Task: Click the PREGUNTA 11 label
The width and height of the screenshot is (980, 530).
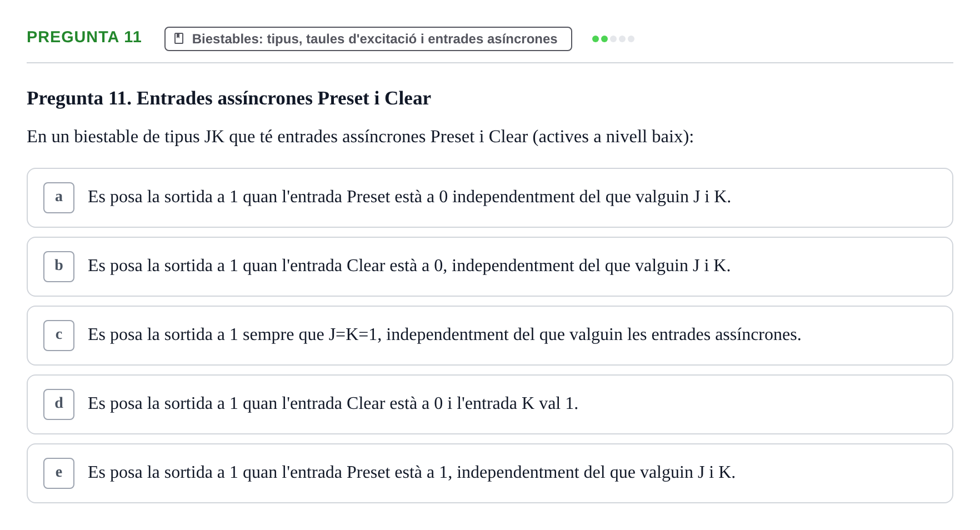Action: [x=84, y=37]
